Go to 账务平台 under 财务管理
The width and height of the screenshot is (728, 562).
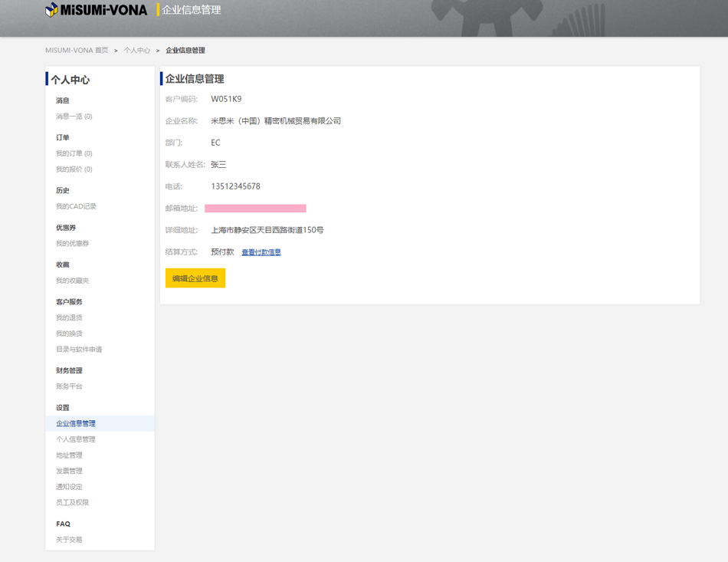tap(69, 386)
